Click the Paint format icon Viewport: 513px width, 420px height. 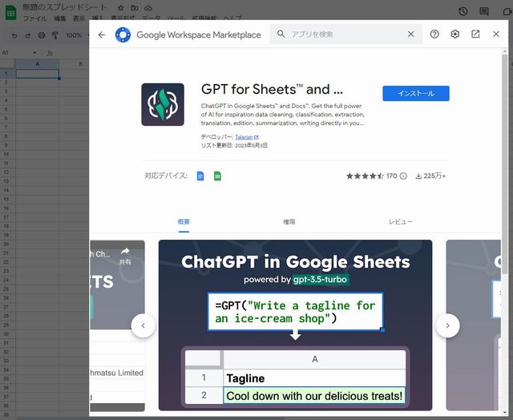click(55, 35)
